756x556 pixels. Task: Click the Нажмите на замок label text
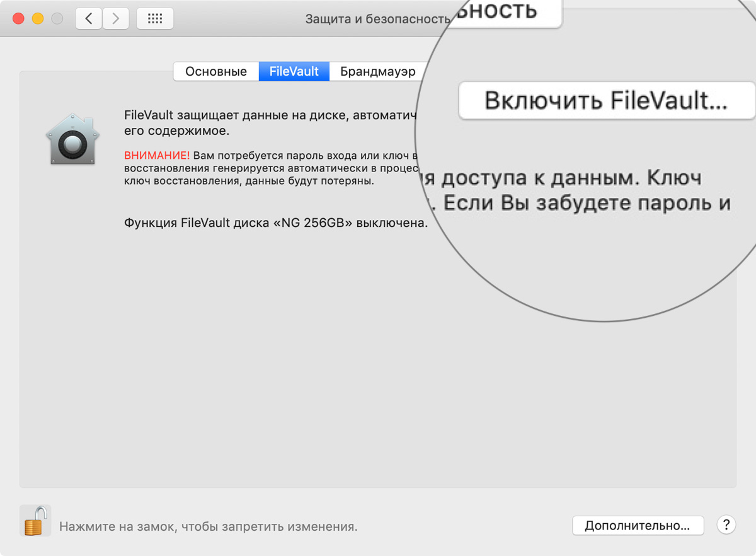point(209,526)
